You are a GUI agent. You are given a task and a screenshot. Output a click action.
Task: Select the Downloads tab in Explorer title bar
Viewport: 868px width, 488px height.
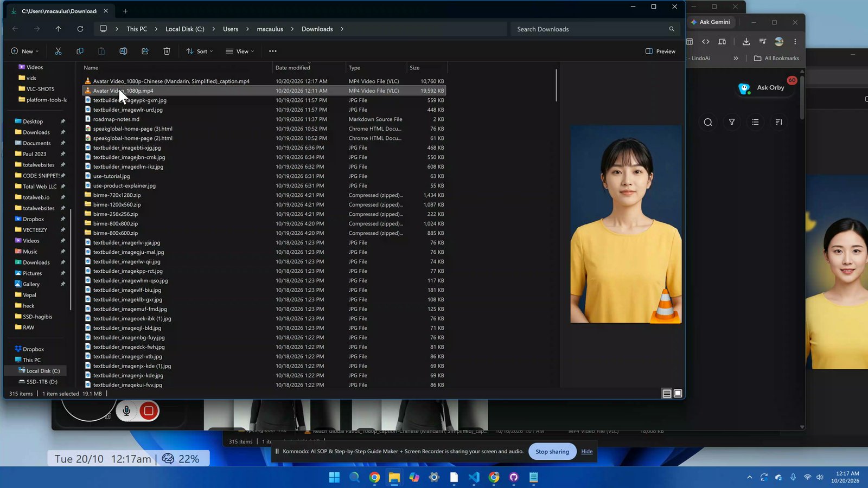59,11
